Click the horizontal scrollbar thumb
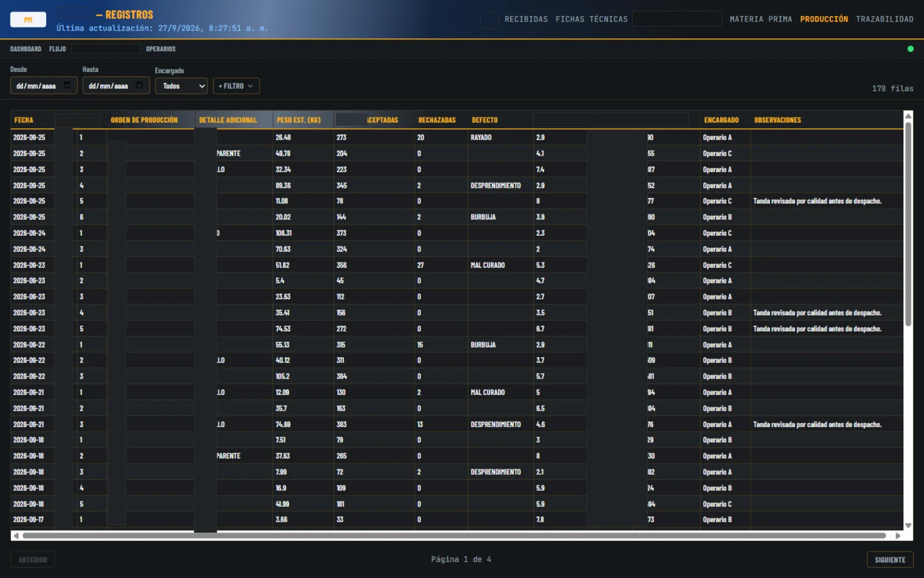Image resolution: width=924 pixels, height=578 pixels. pos(454,536)
